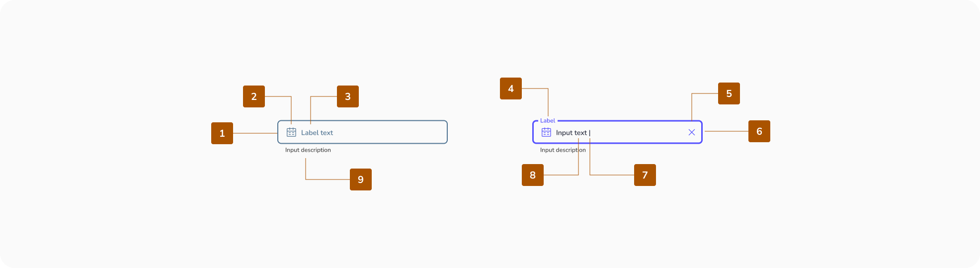Click the Input description under the unfocused field
The height and width of the screenshot is (268, 980).
(x=308, y=150)
